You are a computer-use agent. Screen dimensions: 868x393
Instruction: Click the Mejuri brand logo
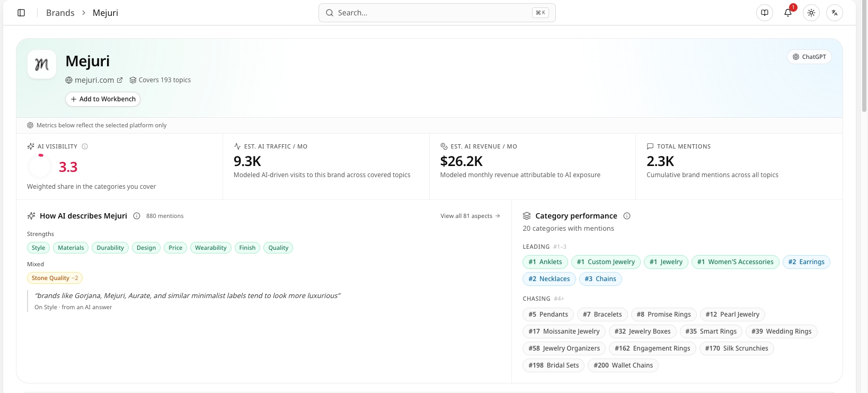tap(42, 64)
